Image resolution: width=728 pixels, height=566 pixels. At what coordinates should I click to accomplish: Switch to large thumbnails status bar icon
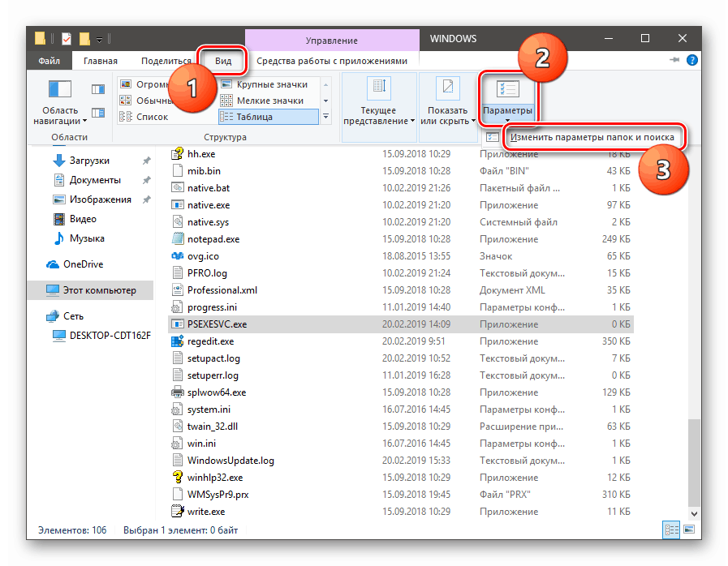(x=689, y=530)
